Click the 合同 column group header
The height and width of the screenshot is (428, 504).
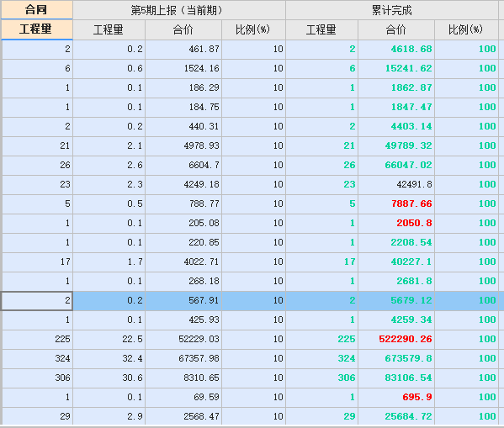tap(37, 9)
